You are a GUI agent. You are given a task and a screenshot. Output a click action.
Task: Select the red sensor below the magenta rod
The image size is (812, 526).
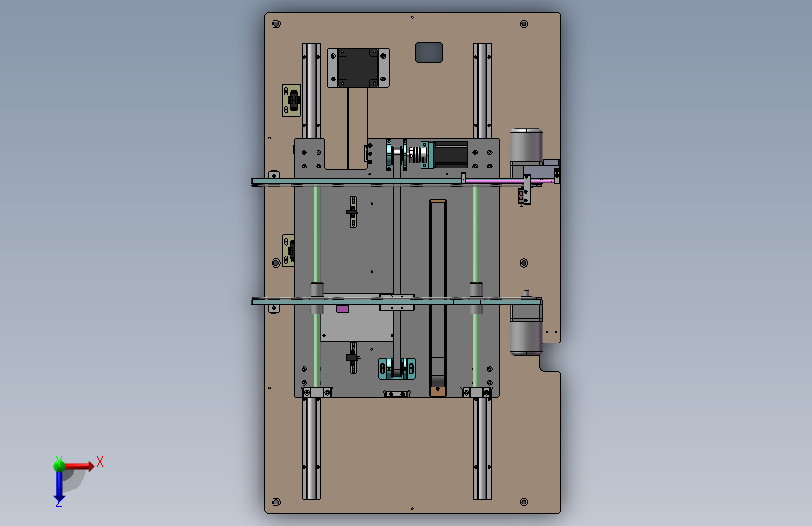point(521,197)
